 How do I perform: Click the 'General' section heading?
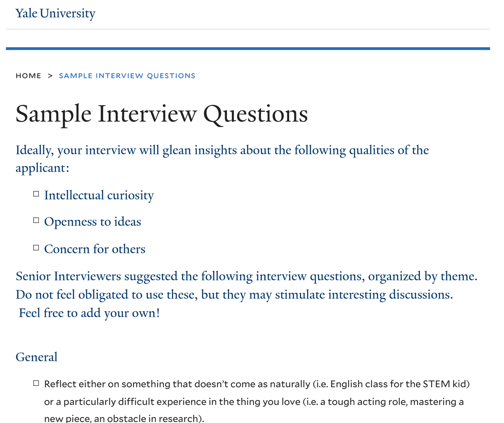point(36,357)
